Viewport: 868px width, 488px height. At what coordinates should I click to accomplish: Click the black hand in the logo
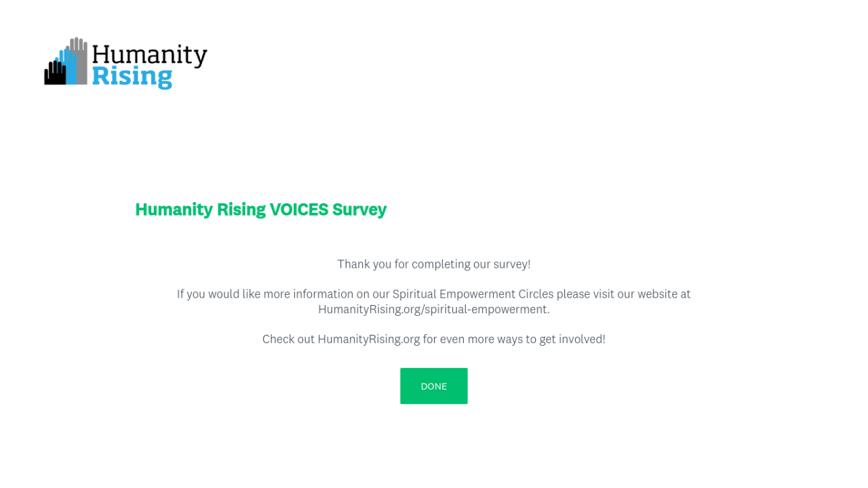54,73
